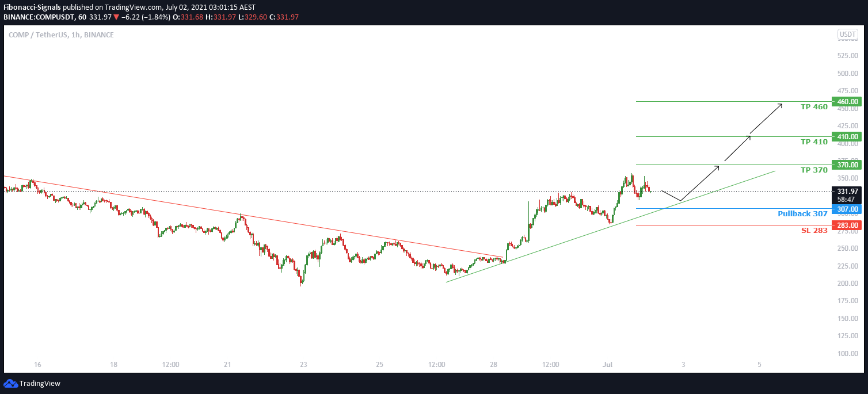Click the current price 331.97 label
The image size is (868, 394).
tap(847, 191)
